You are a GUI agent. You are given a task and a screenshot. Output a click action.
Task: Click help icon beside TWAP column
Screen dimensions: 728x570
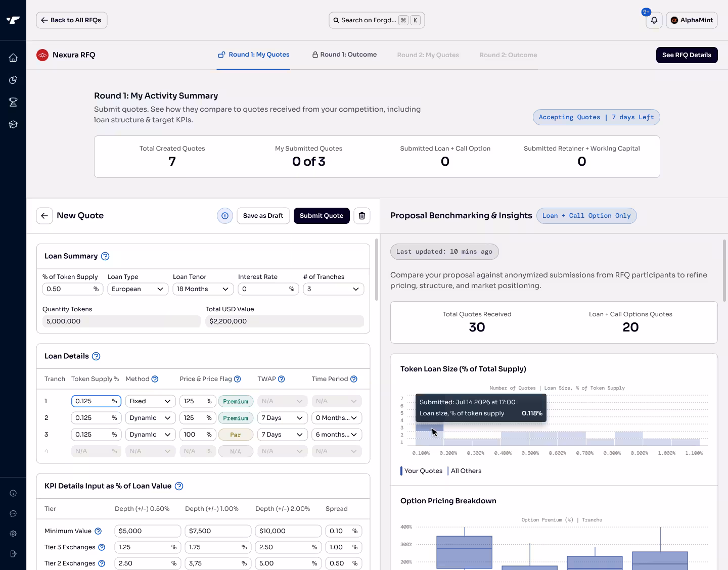point(282,379)
